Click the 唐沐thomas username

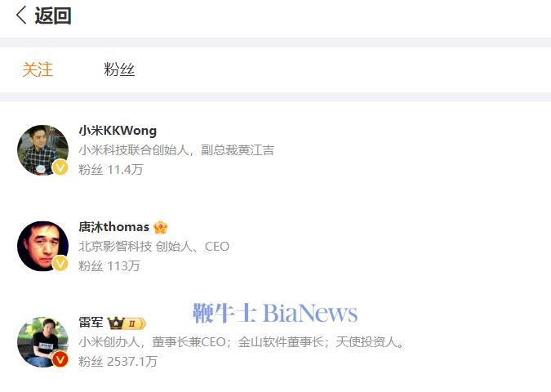point(113,227)
